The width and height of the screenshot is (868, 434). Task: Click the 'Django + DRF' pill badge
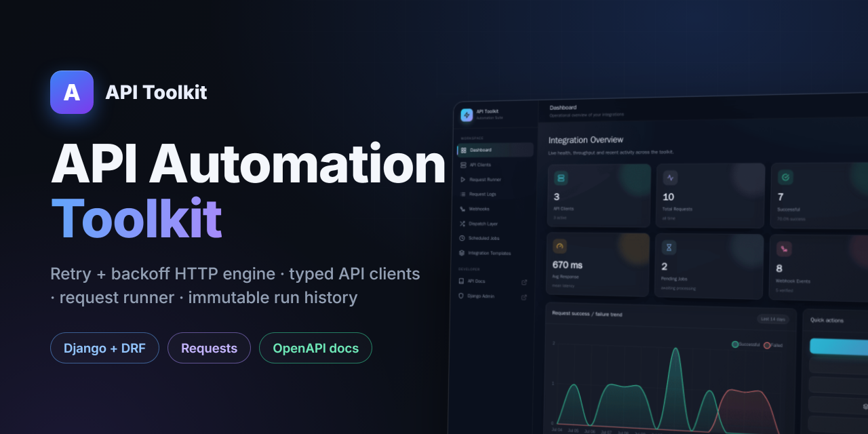(x=104, y=348)
